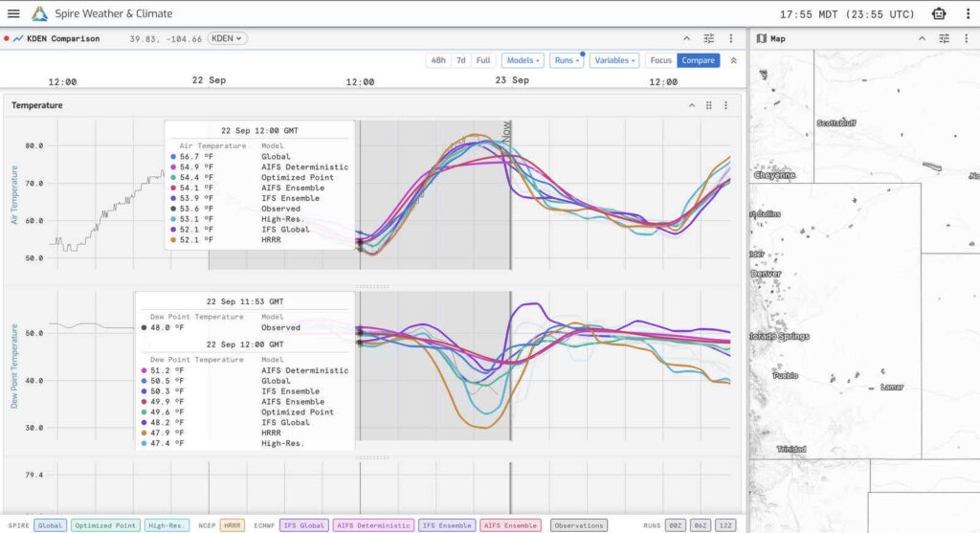Select the 48h time range
This screenshot has height=533, width=980.
pos(438,60)
